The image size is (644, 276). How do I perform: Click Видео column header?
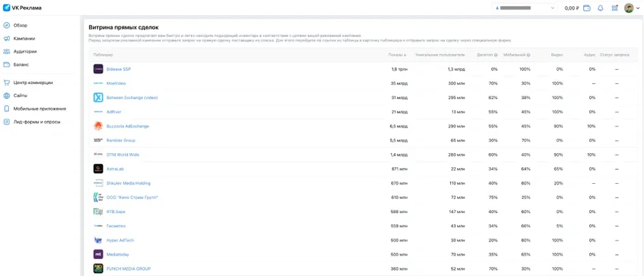pyautogui.click(x=558, y=55)
